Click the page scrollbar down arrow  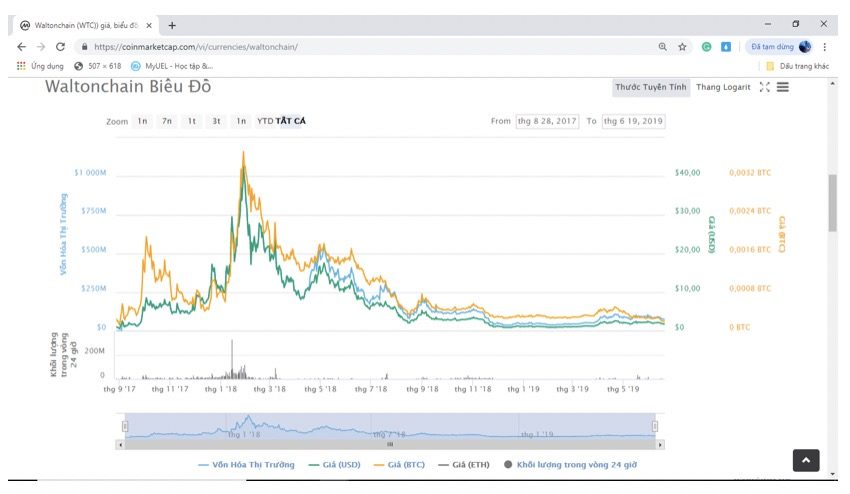(x=832, y=474)
